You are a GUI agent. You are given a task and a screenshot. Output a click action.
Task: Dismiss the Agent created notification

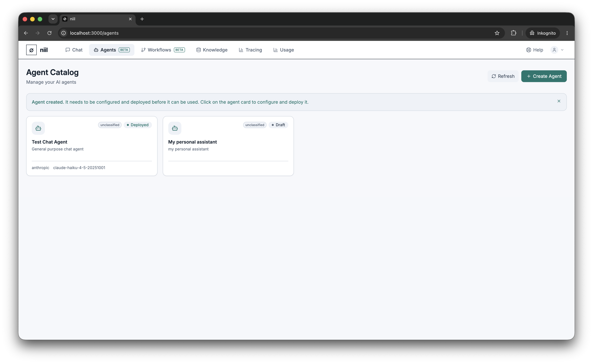point(559,101)
